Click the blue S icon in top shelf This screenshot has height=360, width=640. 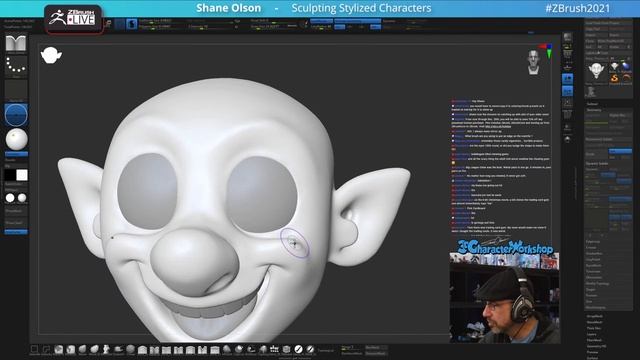[131, 24]
